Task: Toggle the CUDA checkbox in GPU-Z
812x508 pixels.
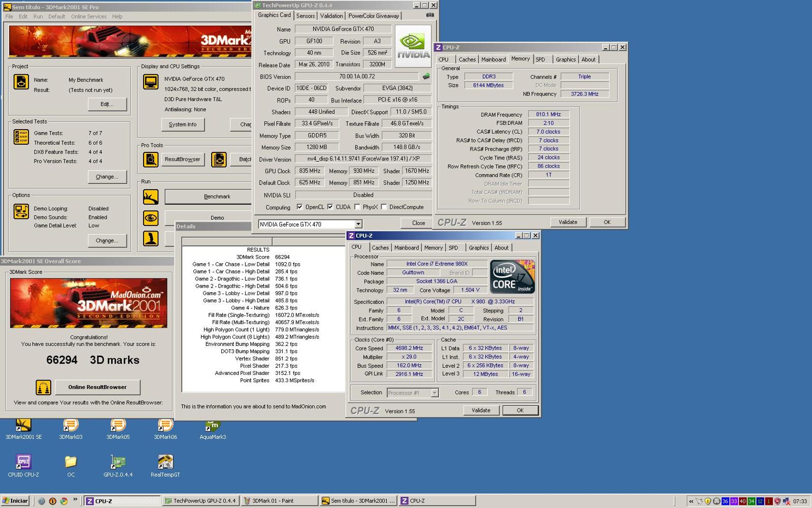Action: tap(330, 207)
